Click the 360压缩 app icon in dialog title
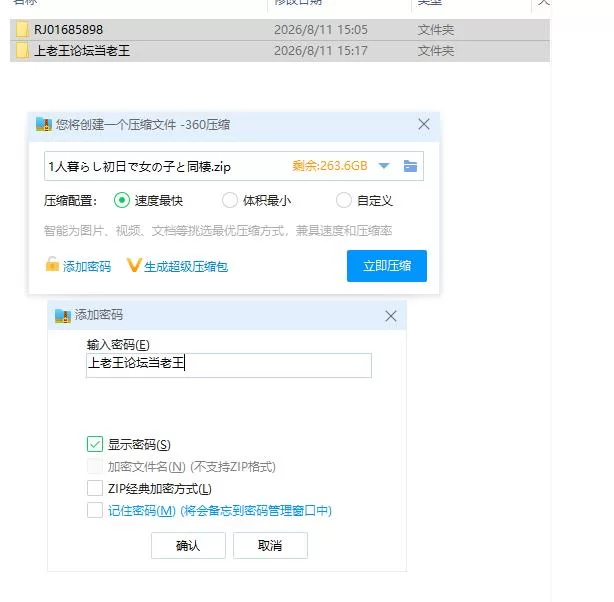Screen dimensions: 614x602 (43, 125)
